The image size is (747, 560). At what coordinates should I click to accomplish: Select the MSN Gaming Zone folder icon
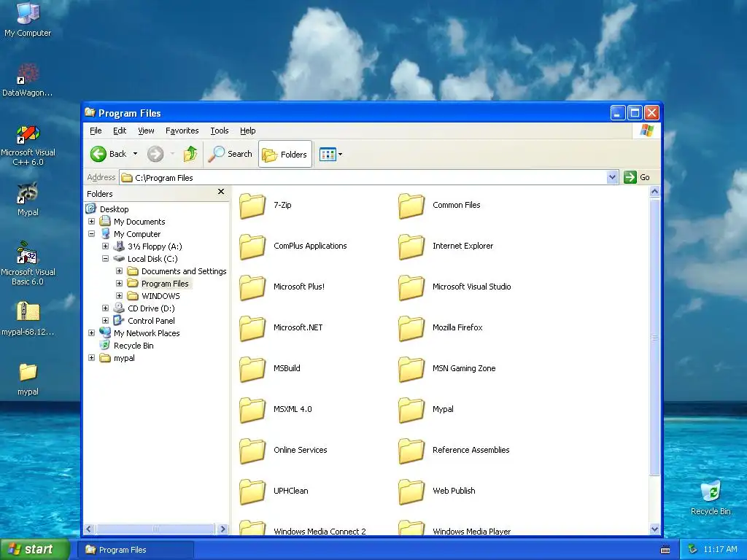411,369
